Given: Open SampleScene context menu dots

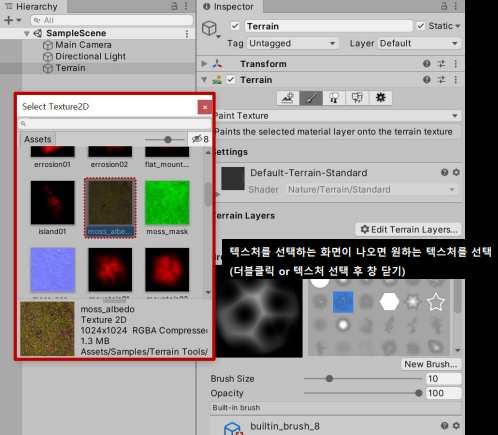Looking at the screenshot, I should [187, 33].
